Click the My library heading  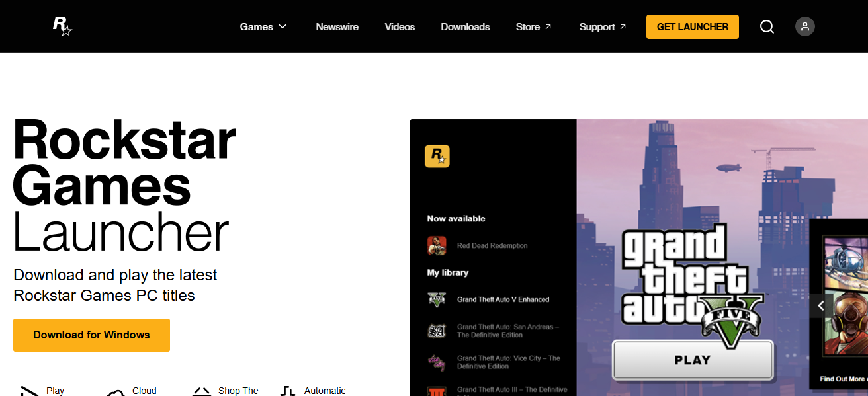[447, 272]
